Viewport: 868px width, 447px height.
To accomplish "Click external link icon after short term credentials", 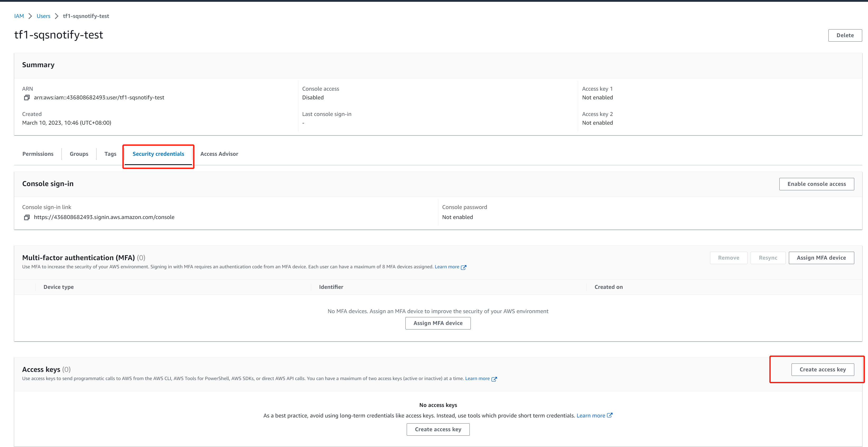I will coord(610,415).
